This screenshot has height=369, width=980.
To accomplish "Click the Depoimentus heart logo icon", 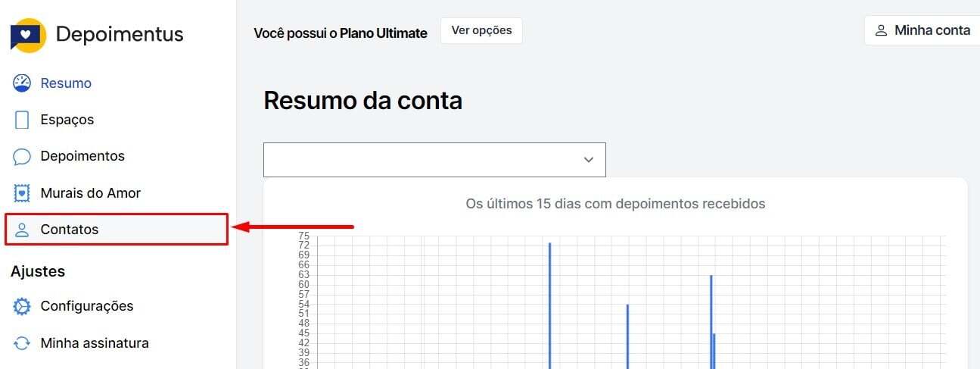I will [x=29, y=35].
